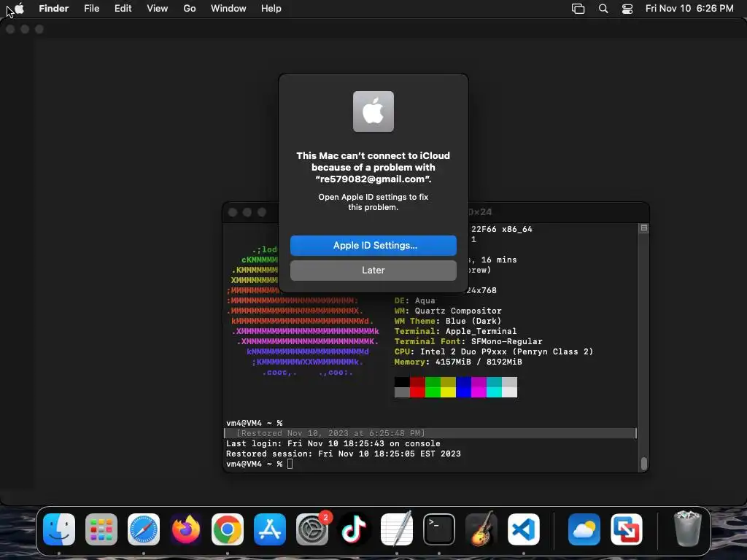Open the Window menu
The width and height of the screenshot is (747, 560).
[x=228, y=9]
